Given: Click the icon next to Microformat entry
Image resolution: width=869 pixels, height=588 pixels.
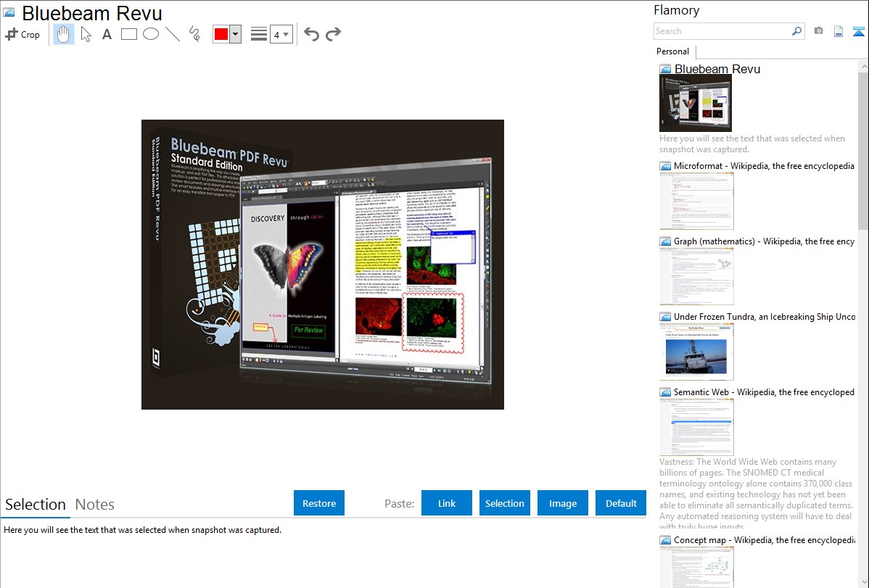Looking at the screenshot, I should pos(665,166).
